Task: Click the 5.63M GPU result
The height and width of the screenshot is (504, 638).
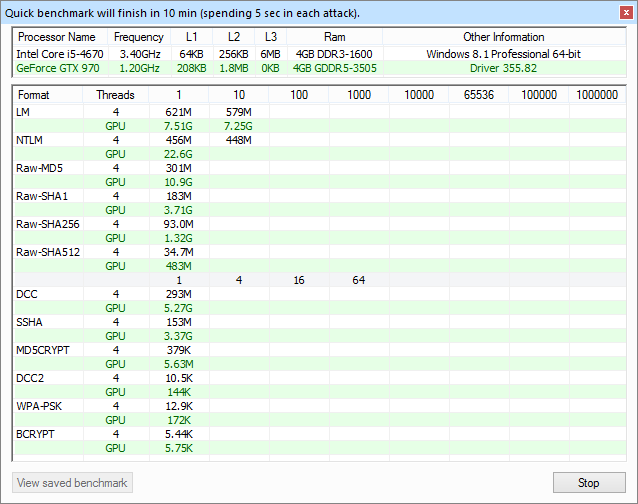Action: (179, 364)
